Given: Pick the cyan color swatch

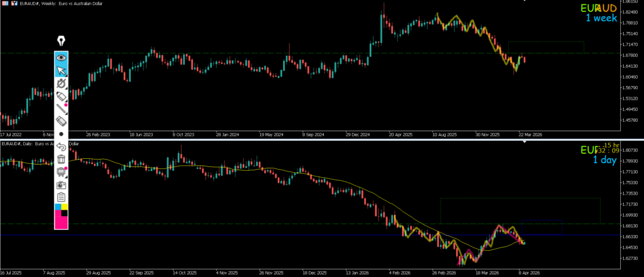Looking at the screenshot, I should tap(58, 207).
